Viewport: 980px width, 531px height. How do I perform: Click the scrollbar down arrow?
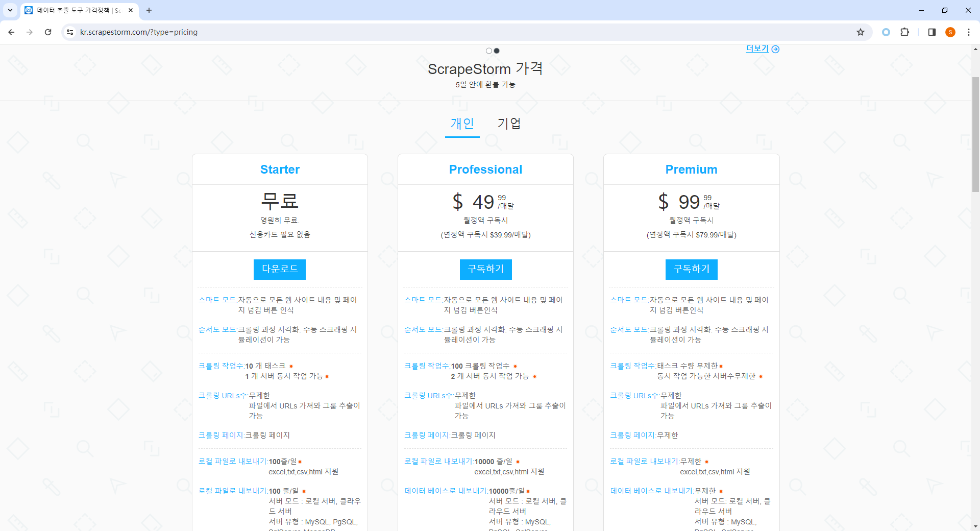(975, 526)
